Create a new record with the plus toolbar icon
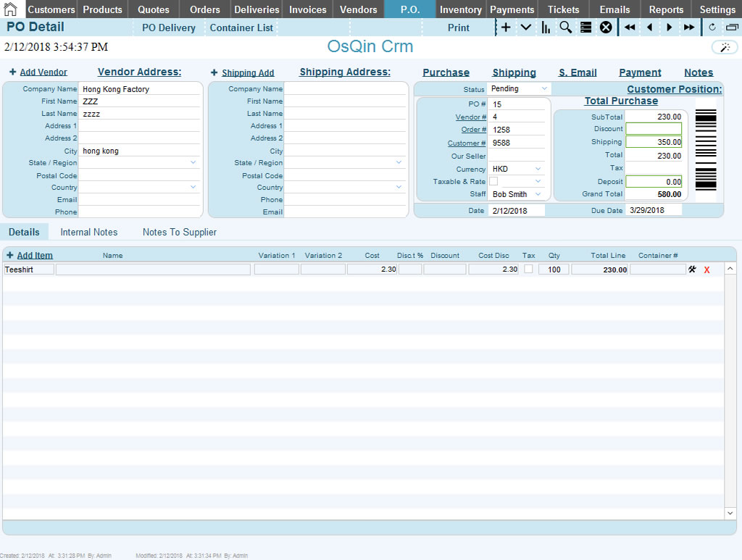 coord(506,28)
